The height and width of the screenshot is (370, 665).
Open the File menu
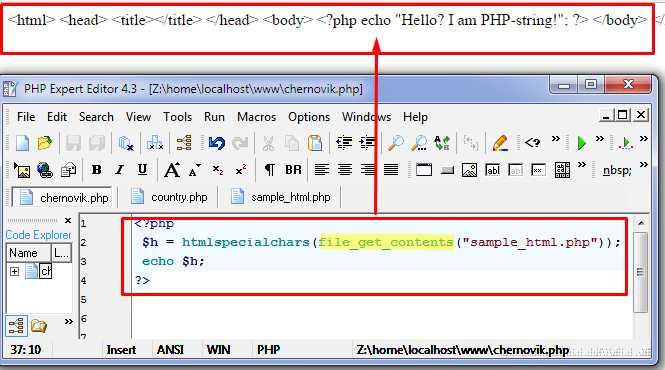click(26, 117)
